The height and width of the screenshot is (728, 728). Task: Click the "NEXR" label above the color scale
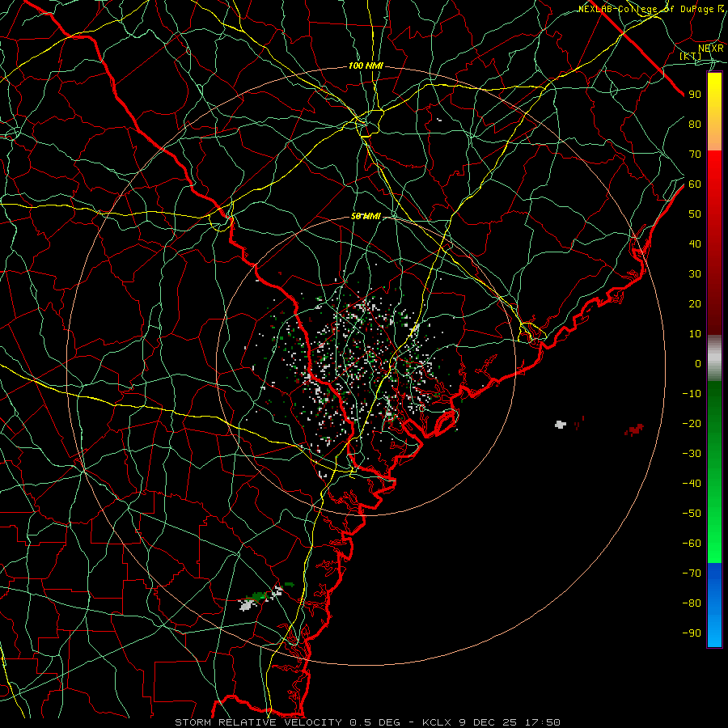pyautogui.click(x=711, y=49)
